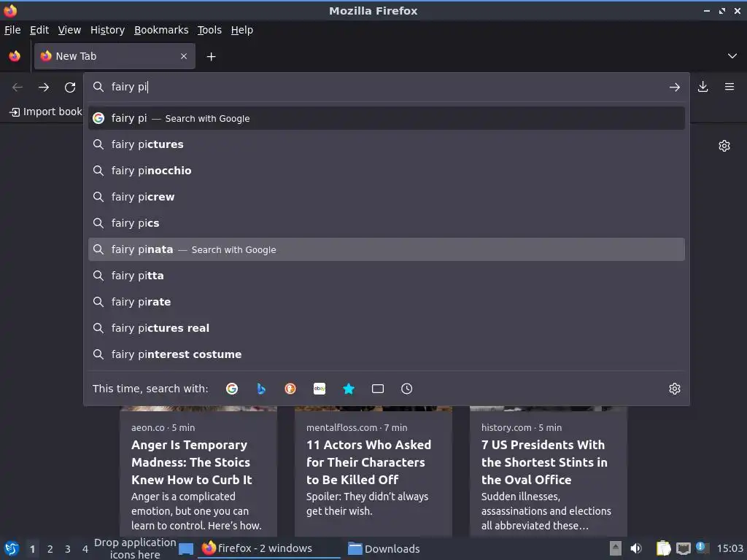Image resolution: width=747 pixels, height=560 pixels.
Task: Switch to workspace 2
Action: click(50, 549)
